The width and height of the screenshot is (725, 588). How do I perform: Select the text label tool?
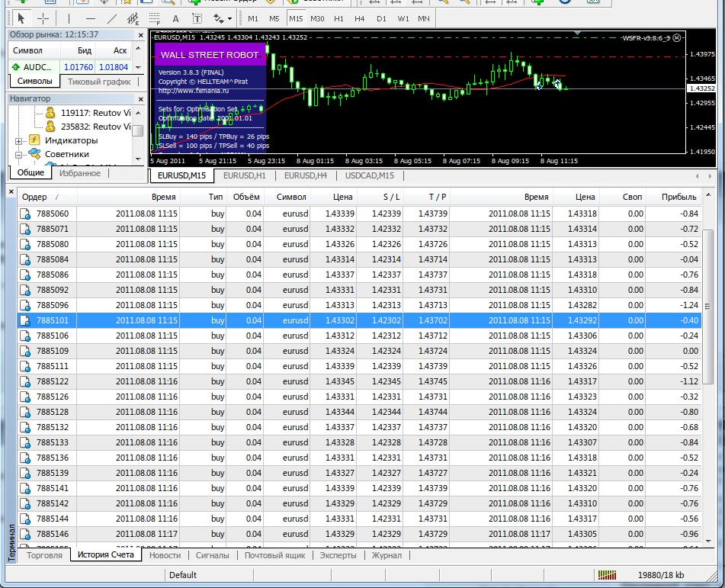click(197, 18)
